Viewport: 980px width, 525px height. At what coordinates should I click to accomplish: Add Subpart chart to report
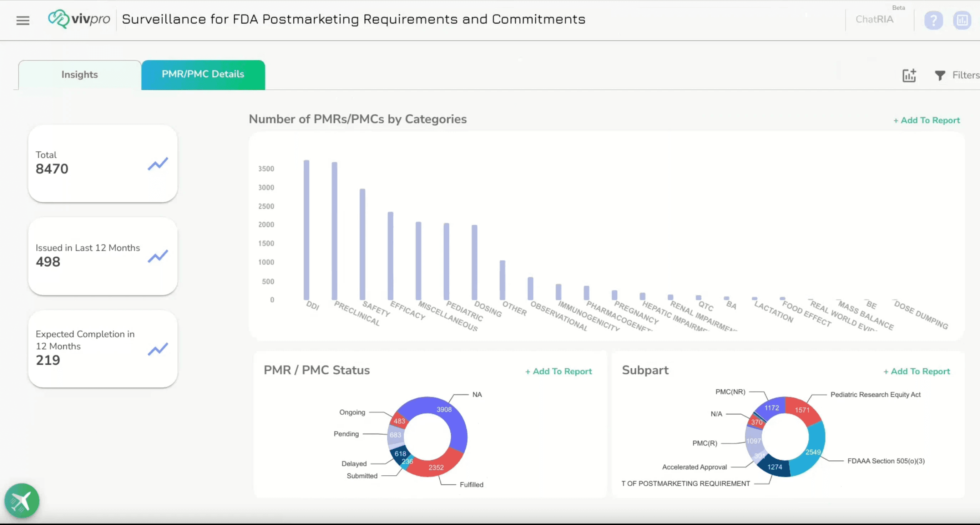[916, 371]
